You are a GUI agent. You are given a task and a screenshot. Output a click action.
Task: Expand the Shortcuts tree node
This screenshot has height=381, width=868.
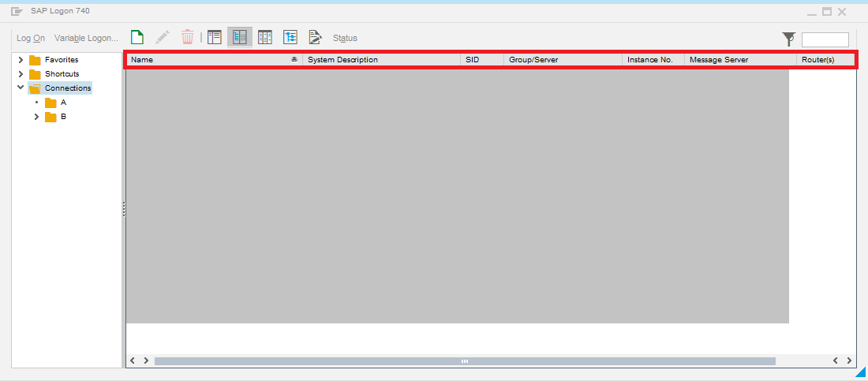click(21, 74)
